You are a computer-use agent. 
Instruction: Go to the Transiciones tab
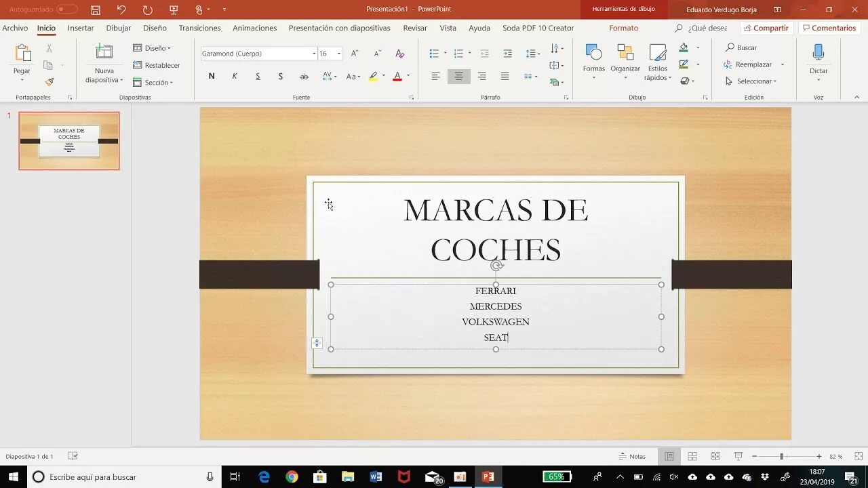coord(199,28)
